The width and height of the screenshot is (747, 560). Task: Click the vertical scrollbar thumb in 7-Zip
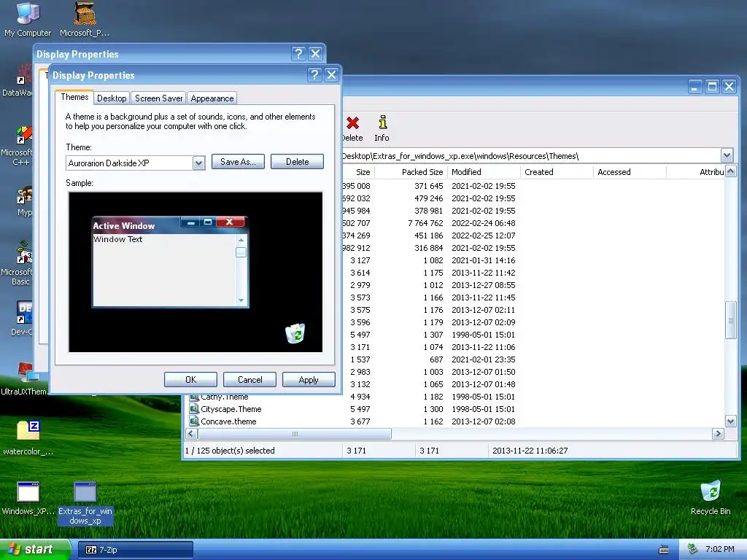(730, 320)
